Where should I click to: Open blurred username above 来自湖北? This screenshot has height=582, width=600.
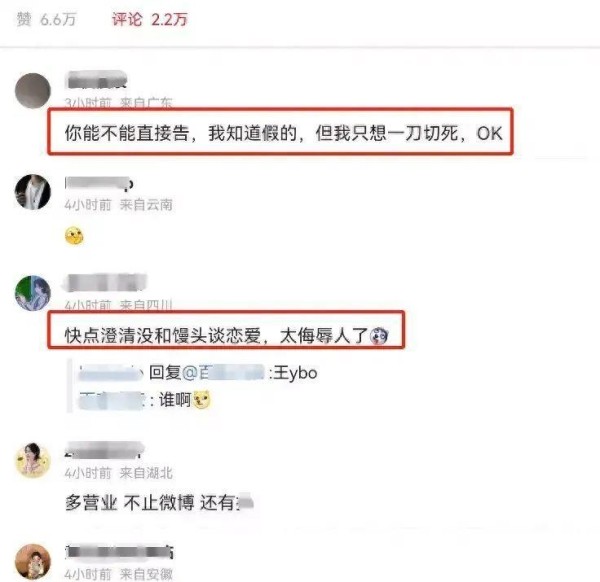pyautogui.click(x=104, y=450)
